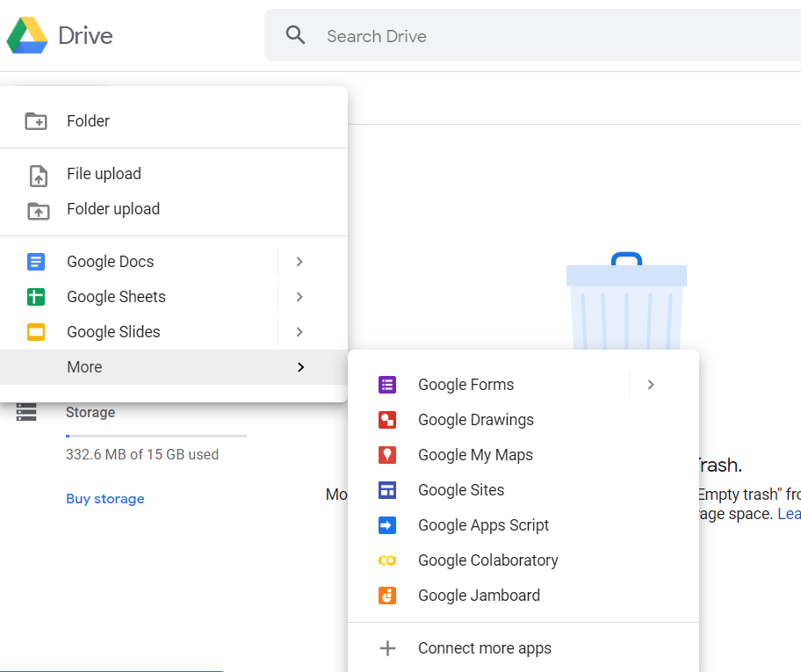Expand the Google Slides submenu arrow
Image resolution: width=801 pixels, height=672 pixels.
click(x=299, y=332)
